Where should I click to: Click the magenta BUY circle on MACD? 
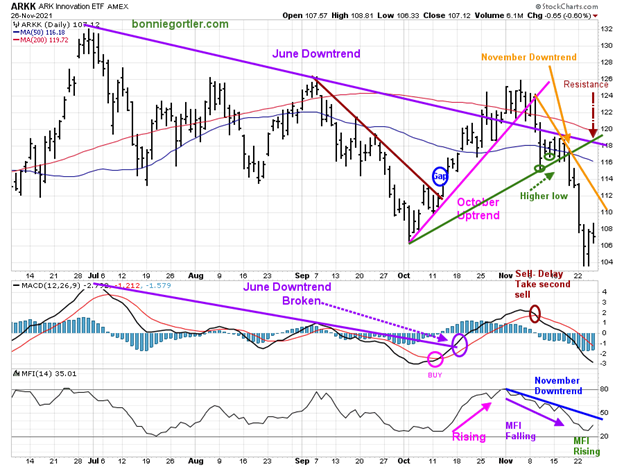point(435,359)
